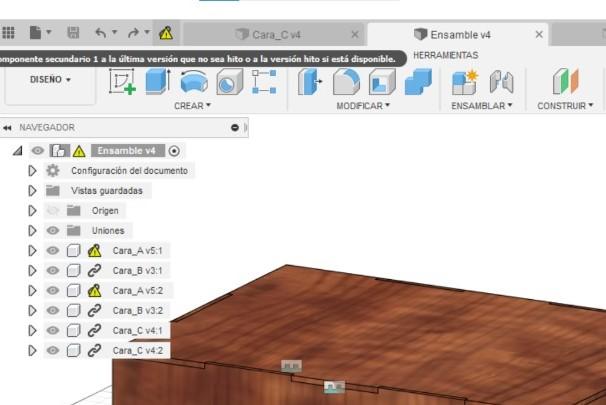606x405 pixels.
Task: Click the NAVEGADOR panel options circle button
Action: click(x=235, y=128)
